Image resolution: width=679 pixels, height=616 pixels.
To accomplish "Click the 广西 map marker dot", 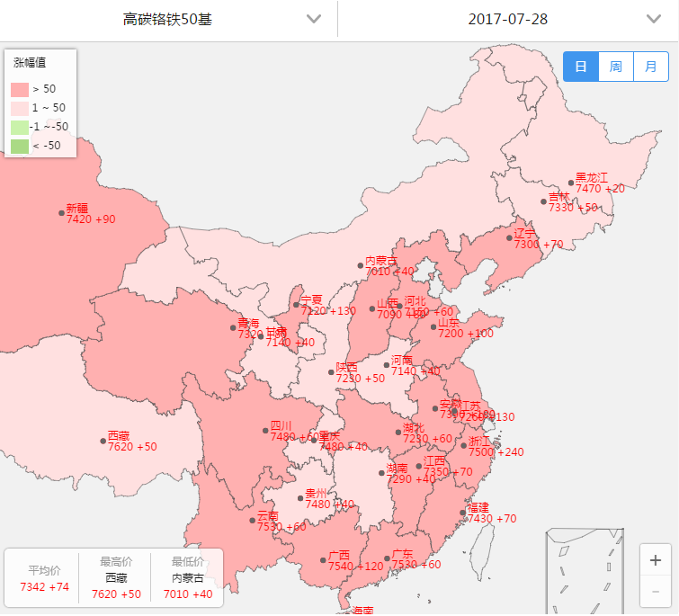I will tap(323, 560).
